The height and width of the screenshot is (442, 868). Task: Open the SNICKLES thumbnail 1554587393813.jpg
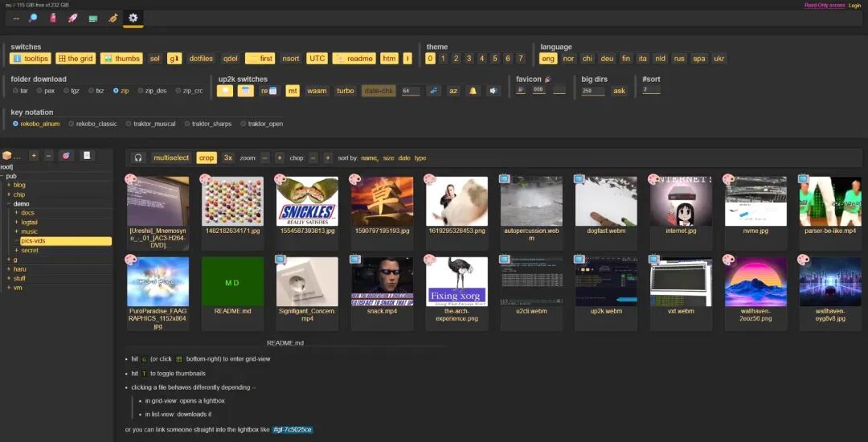307,202
